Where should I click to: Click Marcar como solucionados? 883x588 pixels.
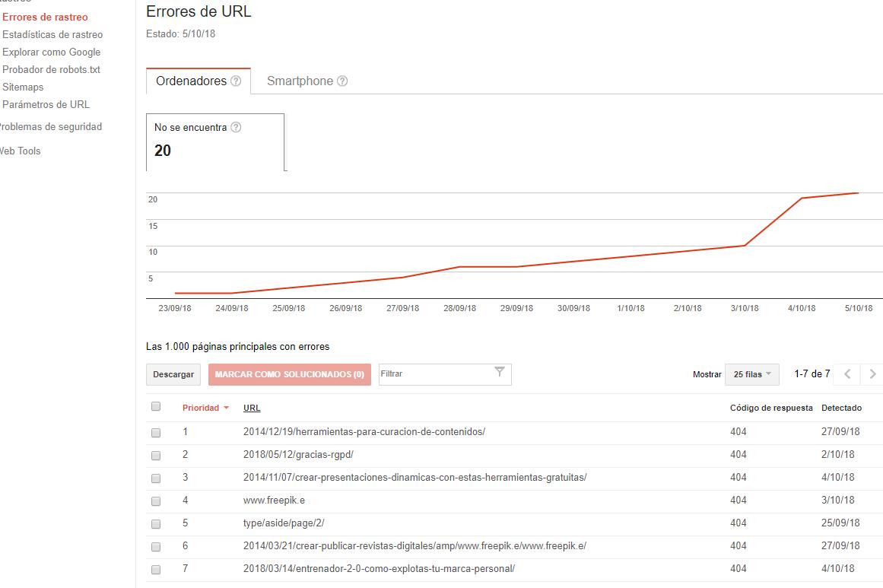coord(289,374)
